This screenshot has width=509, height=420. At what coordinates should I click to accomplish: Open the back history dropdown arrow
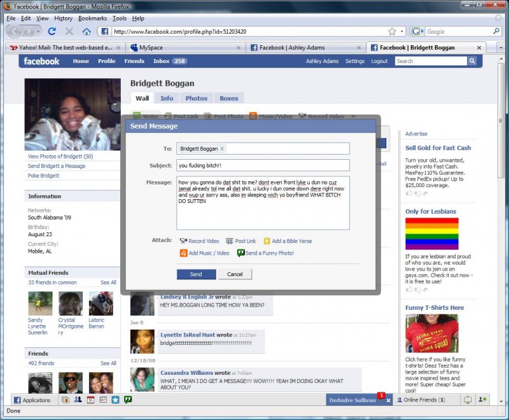click(38, 31)
